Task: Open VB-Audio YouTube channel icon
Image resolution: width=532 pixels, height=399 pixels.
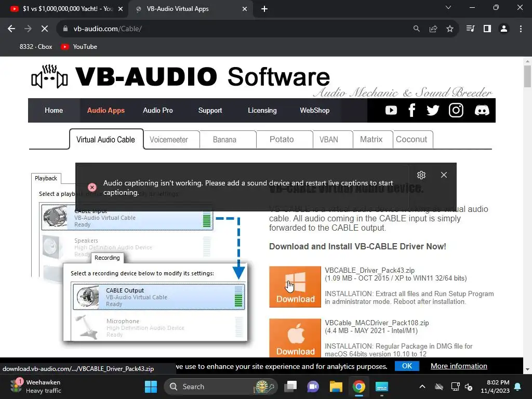Action: point(391,110)
